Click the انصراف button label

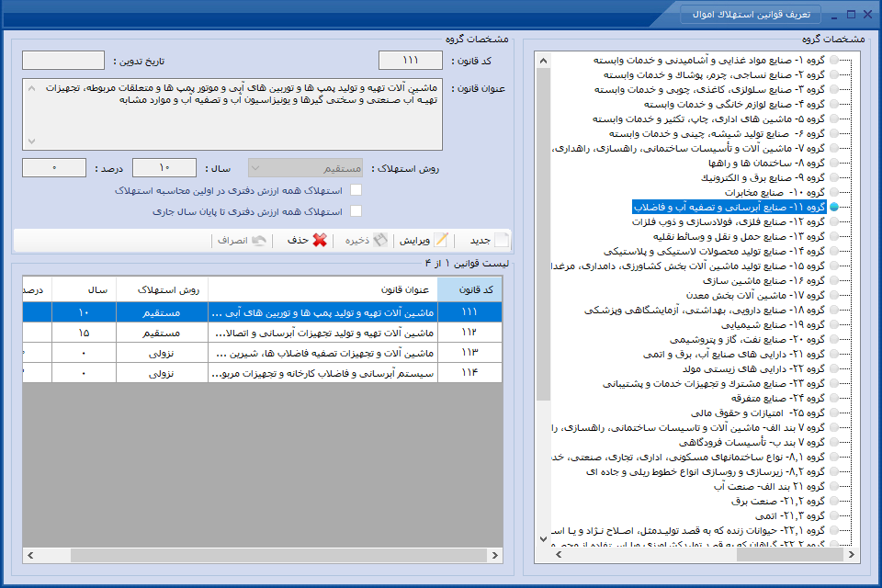[x=232, y=241]
